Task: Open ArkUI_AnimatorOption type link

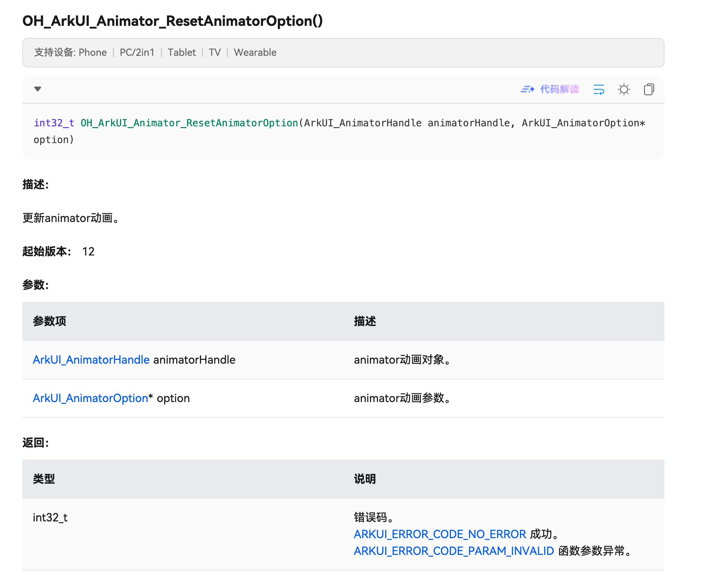Action: tap(90, 398)
